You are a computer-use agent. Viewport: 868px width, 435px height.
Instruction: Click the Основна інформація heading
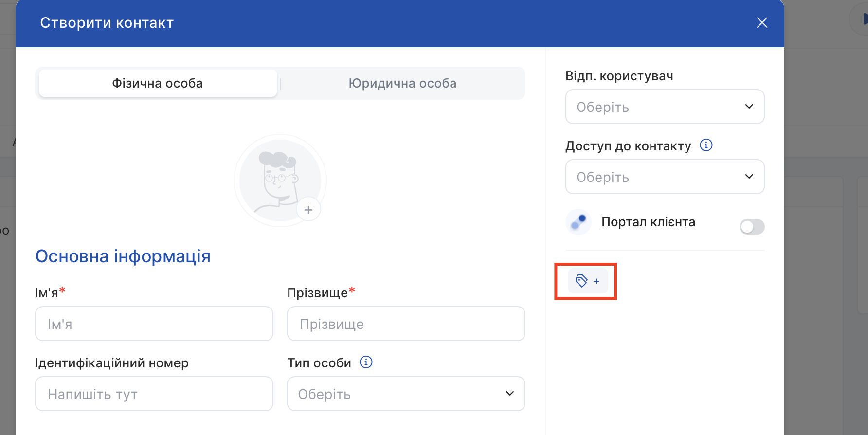pos(123,256)
